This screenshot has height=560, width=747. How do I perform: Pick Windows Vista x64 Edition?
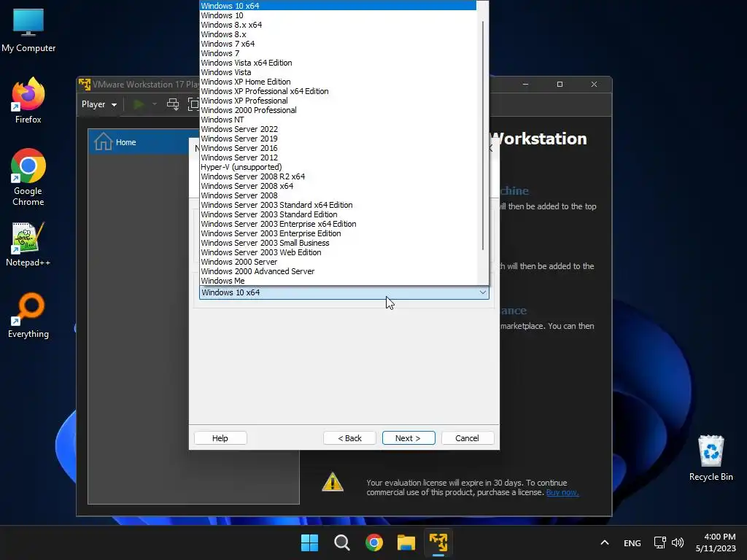click(x=338, y=63)
